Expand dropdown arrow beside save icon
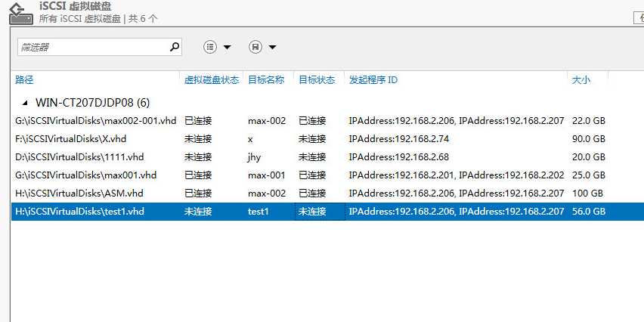 (272, 48)
